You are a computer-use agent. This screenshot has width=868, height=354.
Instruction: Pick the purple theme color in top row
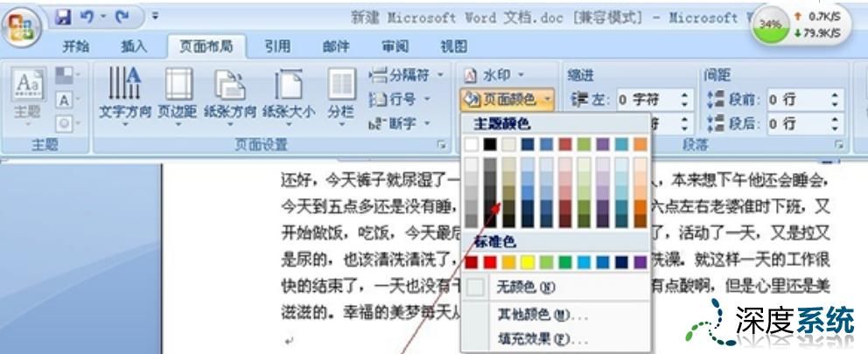click(603, 144)
